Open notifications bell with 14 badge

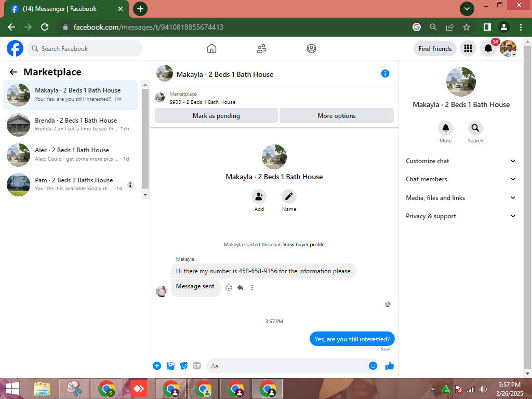click(x=488, y=48)
